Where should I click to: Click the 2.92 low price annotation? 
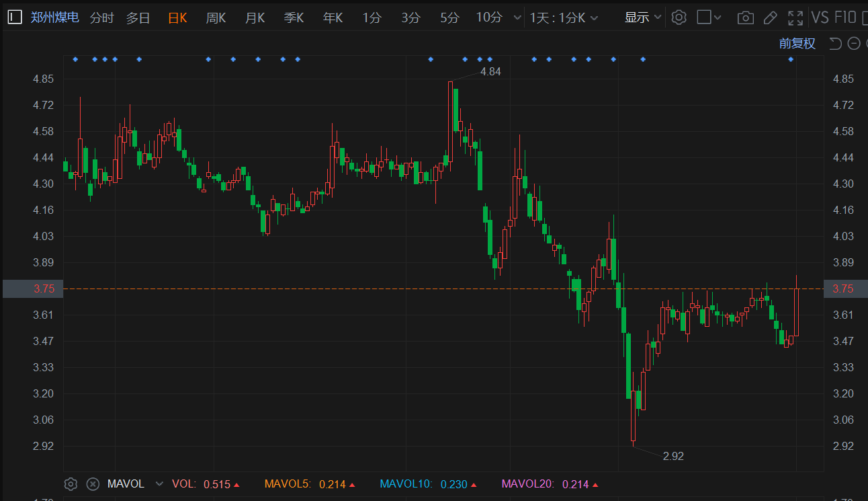pyautogui.click(x=673, y=456)
